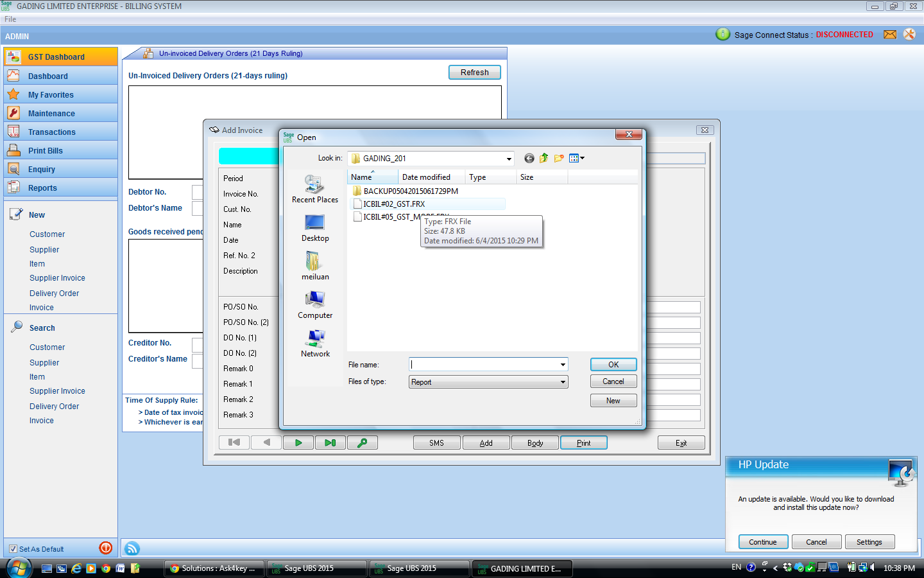
Task: Click the Add button in Add Invoice
Action: 486,443
